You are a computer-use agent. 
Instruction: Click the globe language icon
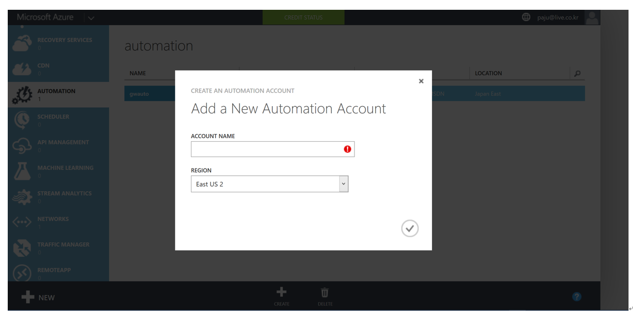click(x=526, y=17)
